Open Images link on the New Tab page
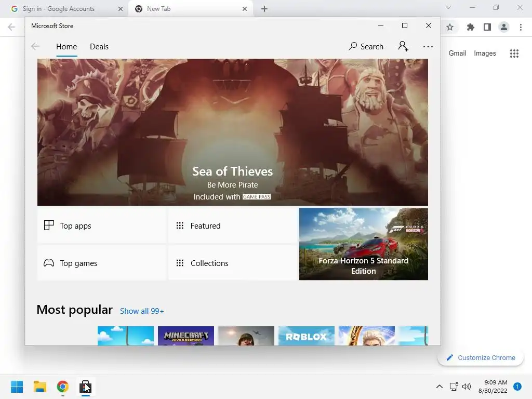The image size is (532, 399). tap(485, 54)
